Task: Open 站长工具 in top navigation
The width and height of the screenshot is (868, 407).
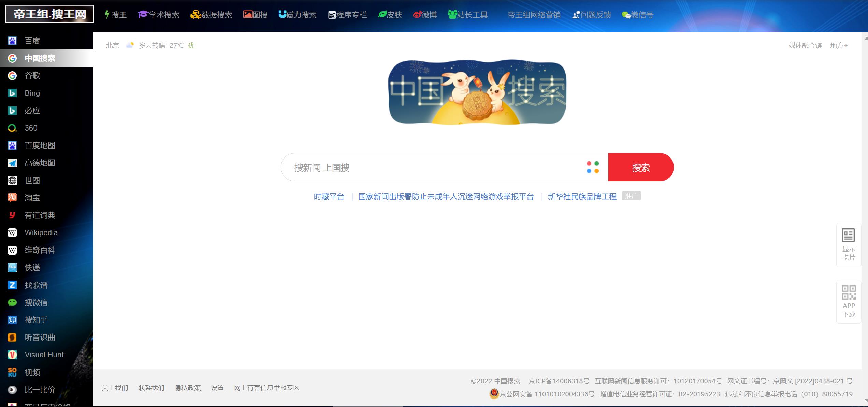Action: (x=468, y=15)
